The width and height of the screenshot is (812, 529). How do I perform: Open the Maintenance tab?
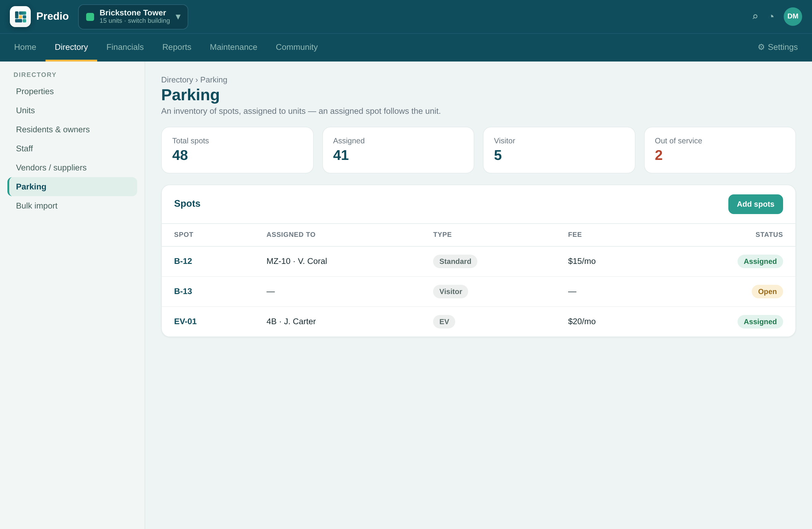(233, 47)
